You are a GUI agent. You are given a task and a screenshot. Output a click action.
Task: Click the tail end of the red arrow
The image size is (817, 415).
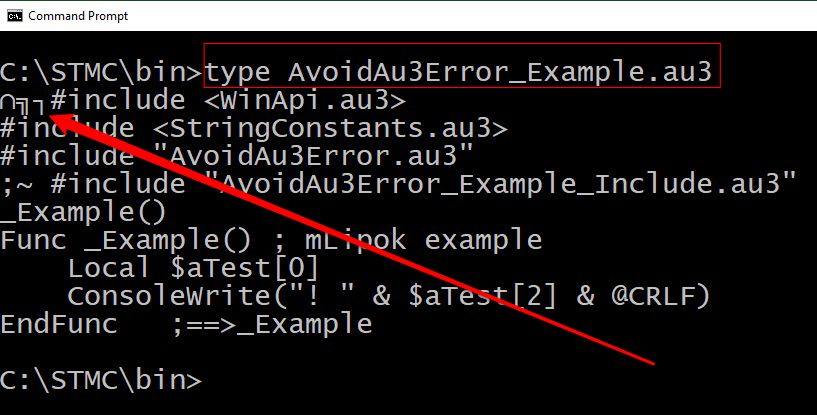[x=649, y=361]
